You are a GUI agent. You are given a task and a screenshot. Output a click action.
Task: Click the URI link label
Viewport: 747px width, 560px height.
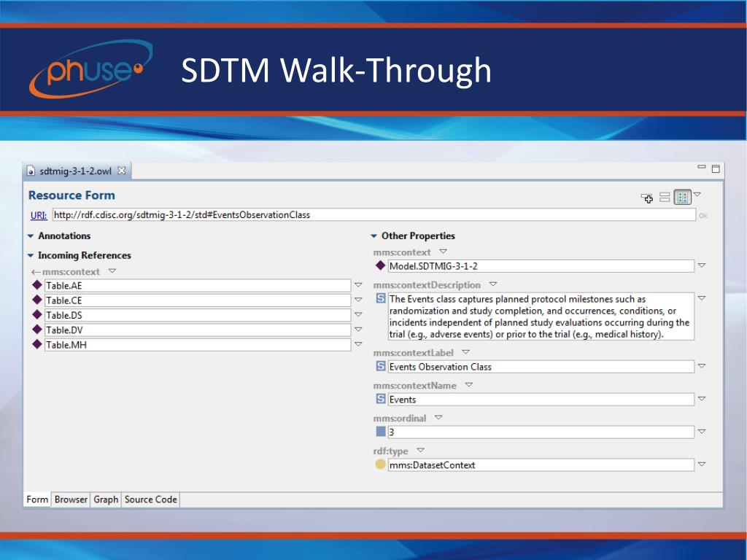(x=39, y=215)
